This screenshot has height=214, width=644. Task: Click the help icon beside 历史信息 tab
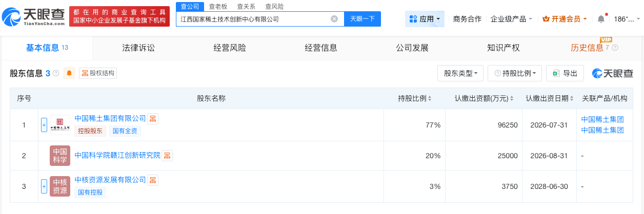pyautogui.click(x=615, y=48)
